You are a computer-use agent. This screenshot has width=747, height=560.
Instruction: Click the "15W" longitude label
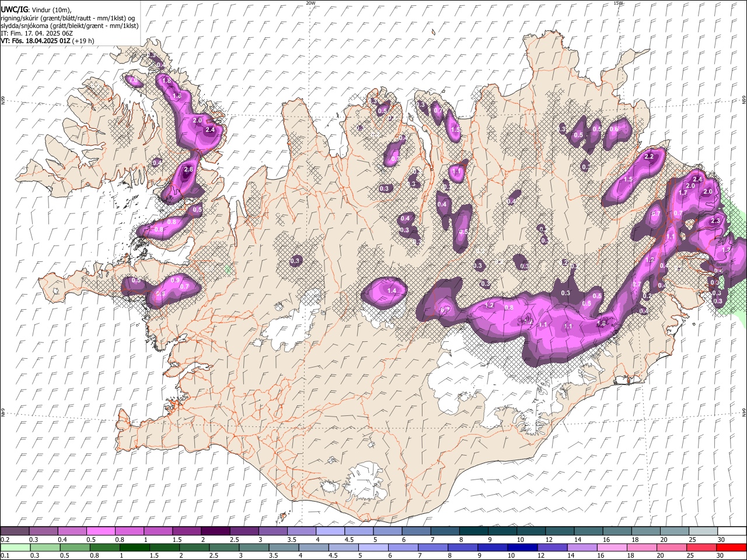click(x=619, y=3)
